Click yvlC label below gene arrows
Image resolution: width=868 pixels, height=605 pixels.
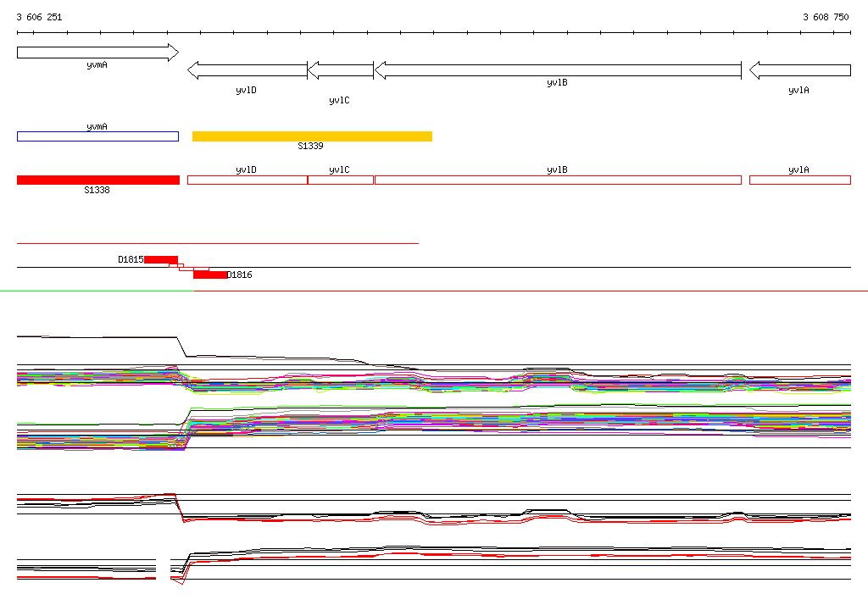[x=339, y=100]
